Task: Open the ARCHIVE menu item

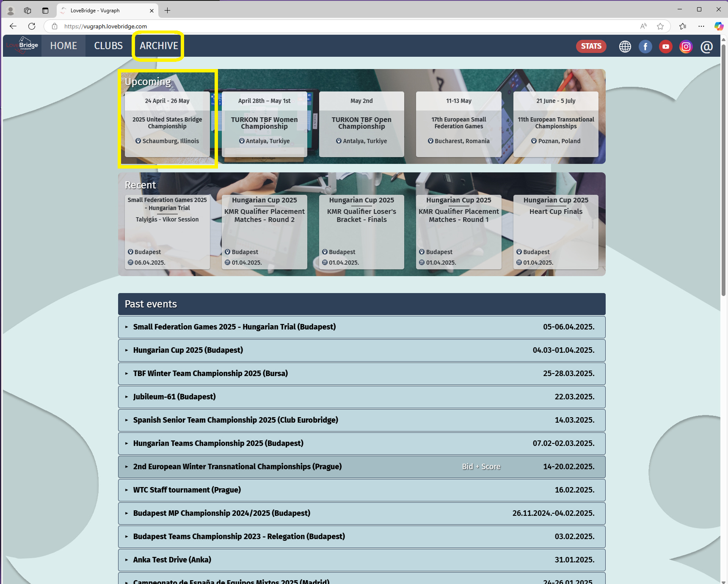Action: tap(159, 46)
